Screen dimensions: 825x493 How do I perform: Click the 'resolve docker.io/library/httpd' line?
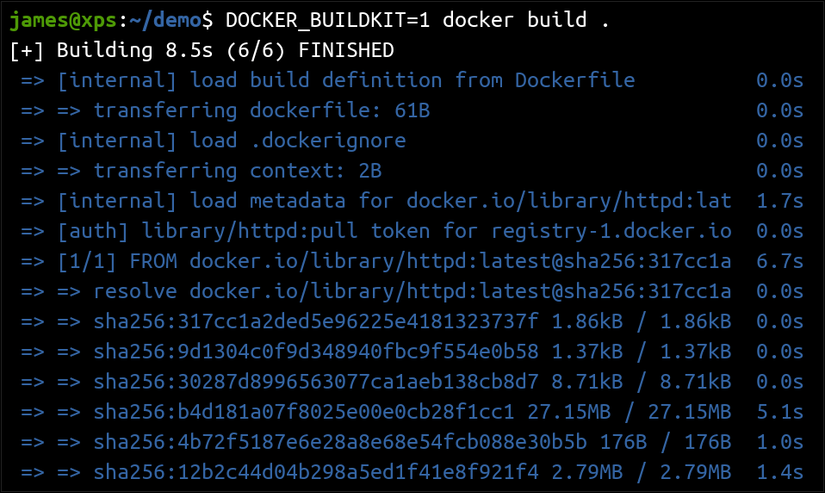click(x=412, y=292)
